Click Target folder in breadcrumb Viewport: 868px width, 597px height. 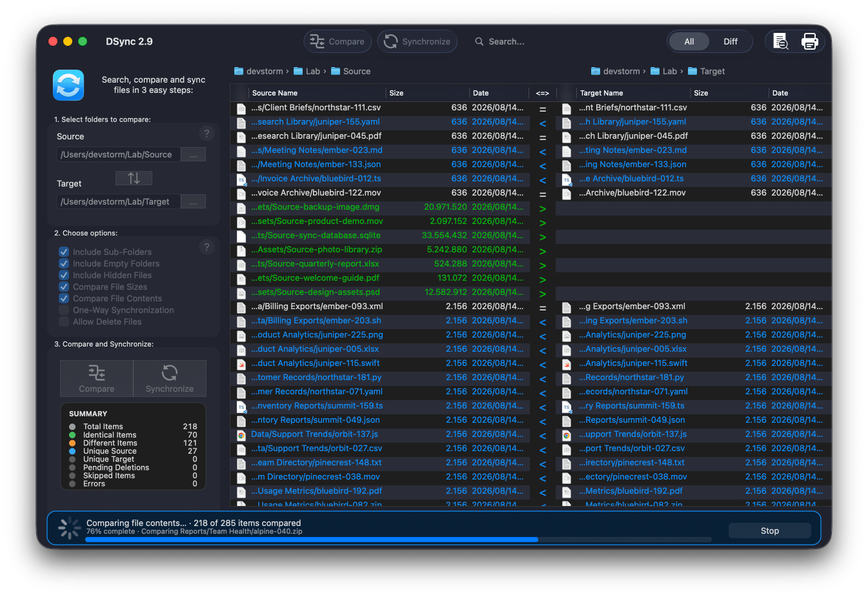click(x=707, y=71)
